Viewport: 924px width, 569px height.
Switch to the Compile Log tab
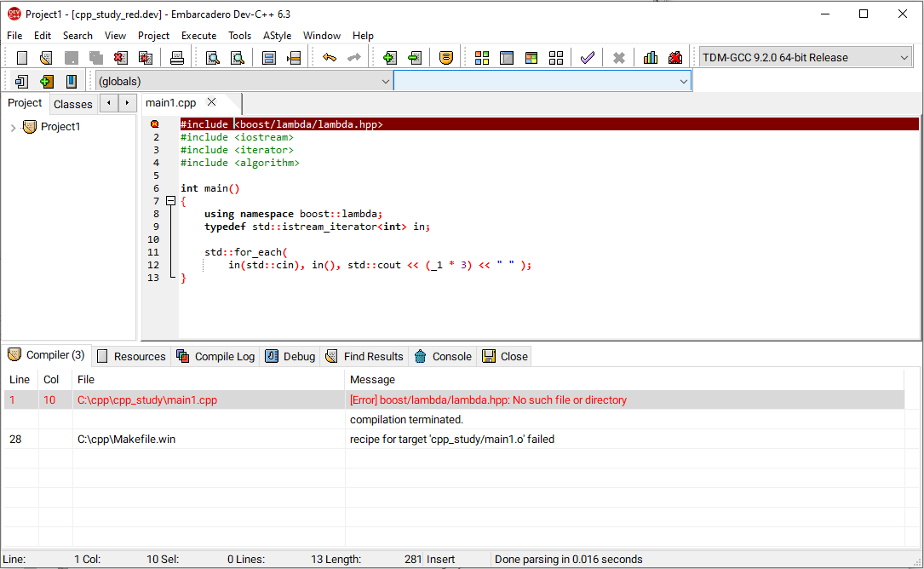coord(215,357)
